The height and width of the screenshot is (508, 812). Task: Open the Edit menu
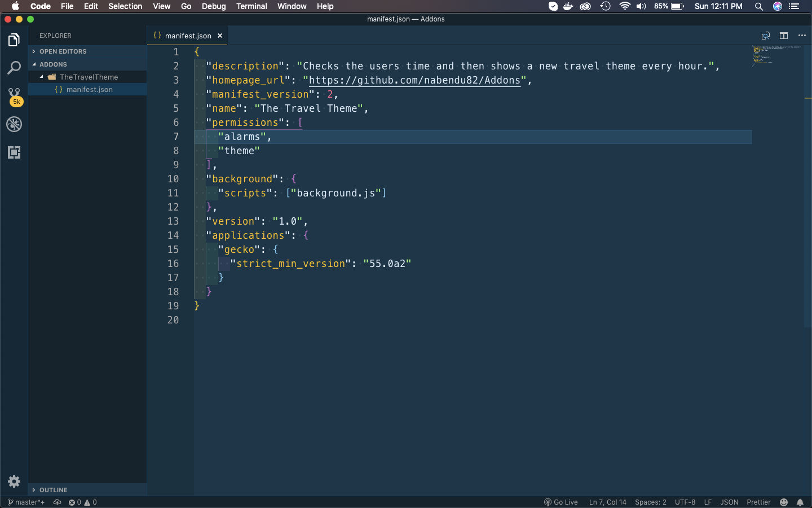pyautogui.click(x=91, y=6)
